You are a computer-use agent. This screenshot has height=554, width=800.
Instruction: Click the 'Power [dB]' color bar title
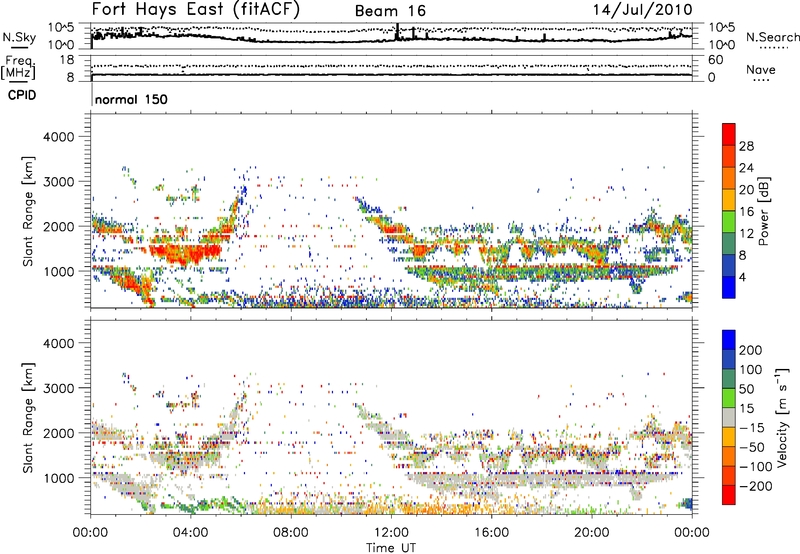[x=764, y=212]
